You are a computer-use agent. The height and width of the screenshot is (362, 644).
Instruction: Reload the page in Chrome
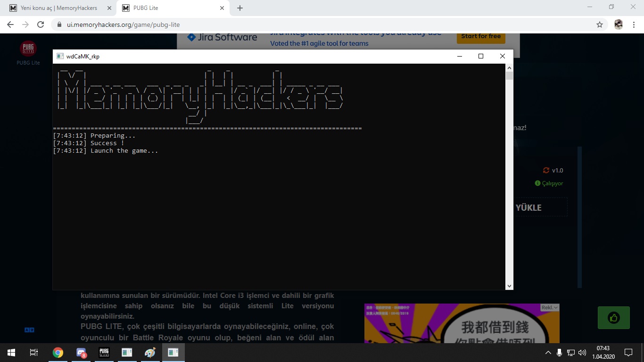tap(41, 25)
